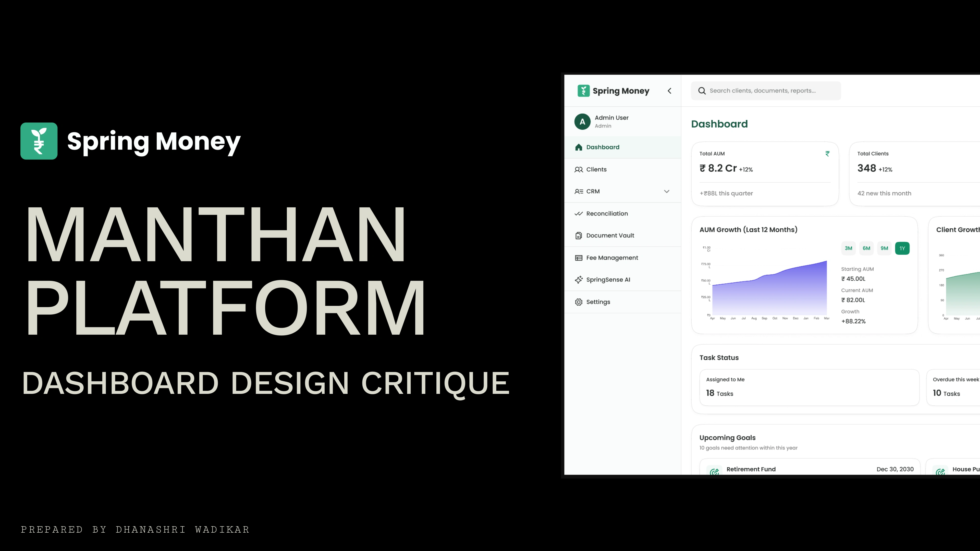Open the Retirement Fund goal card
Image resolution: width=980 pixels, height=551 pixels.
pos(809,469)
